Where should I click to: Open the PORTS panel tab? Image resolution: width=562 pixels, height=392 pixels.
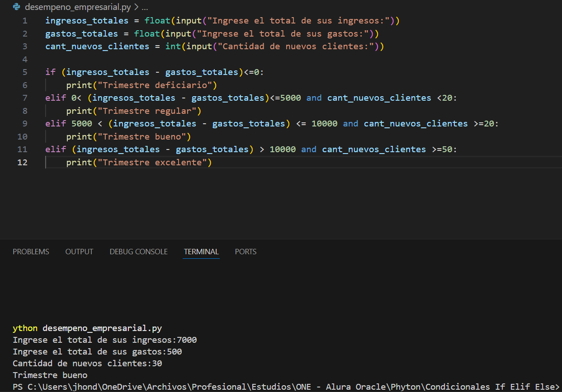tap(246, 252)
